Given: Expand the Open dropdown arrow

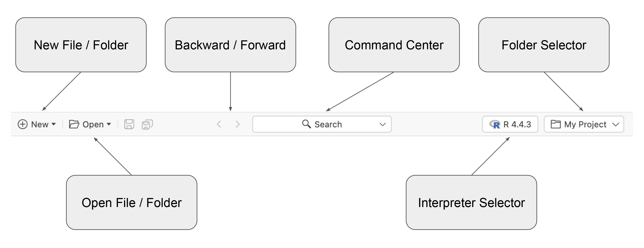Looking at the screenshot, I should [109, 124].
